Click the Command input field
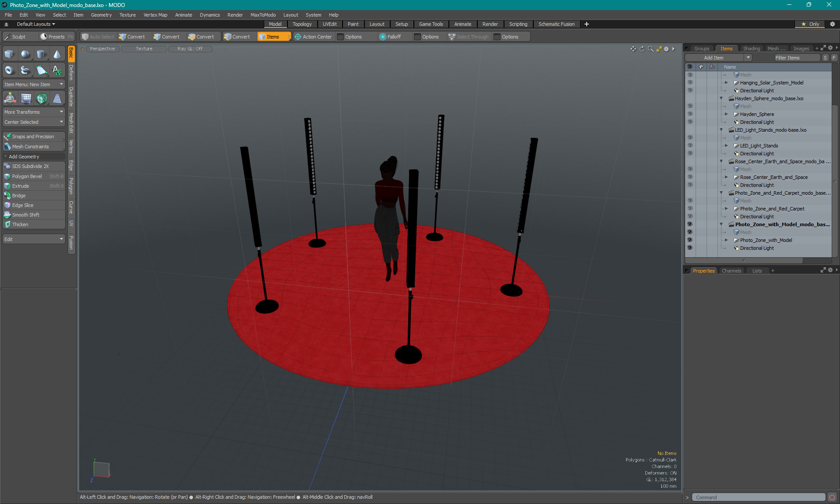This screenshot has height=504, width=840. click(759, 497)
